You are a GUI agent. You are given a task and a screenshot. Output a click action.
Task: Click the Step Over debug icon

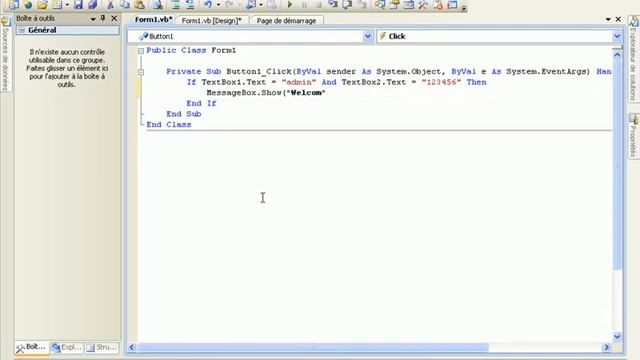click(x=347, y=4)
